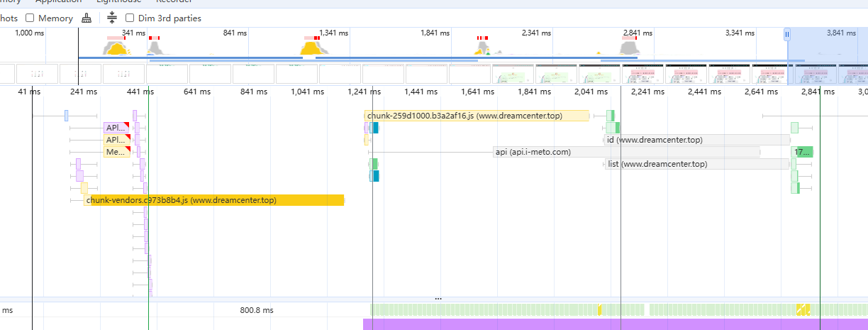Click the shortcuts toggle icon beside Dim 3rd parties
Screen dimensions: 868x330
click(112, 18)
